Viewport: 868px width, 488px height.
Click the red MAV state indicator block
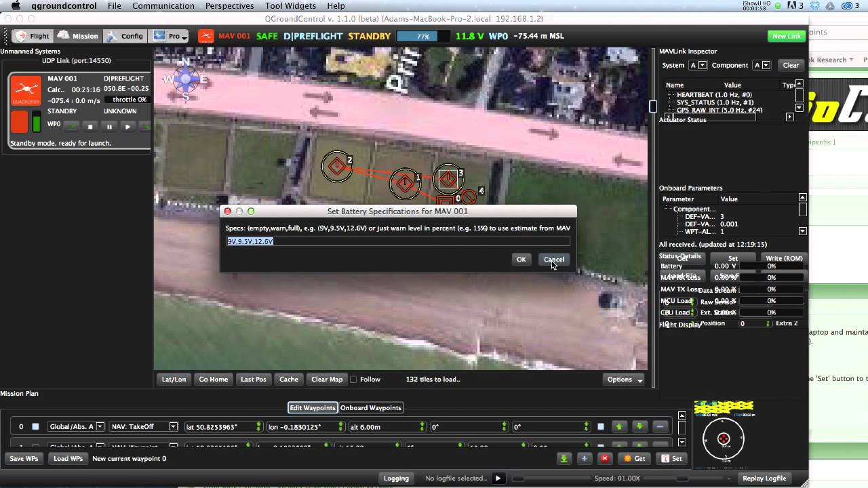[19, 121]
